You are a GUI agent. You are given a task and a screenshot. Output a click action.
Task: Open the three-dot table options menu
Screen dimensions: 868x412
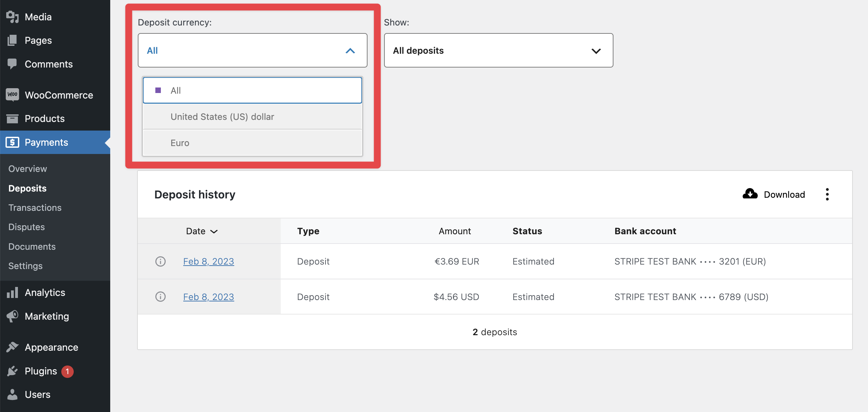827,194
